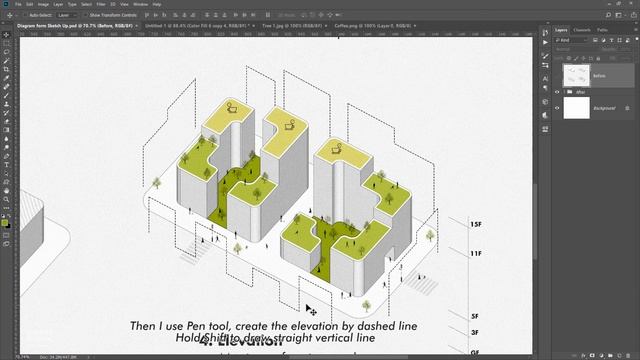Image resolution: width=640 pixels, height=360 pixels.
Task: Select the Lasso tool
Action: [x=6, y=52]
